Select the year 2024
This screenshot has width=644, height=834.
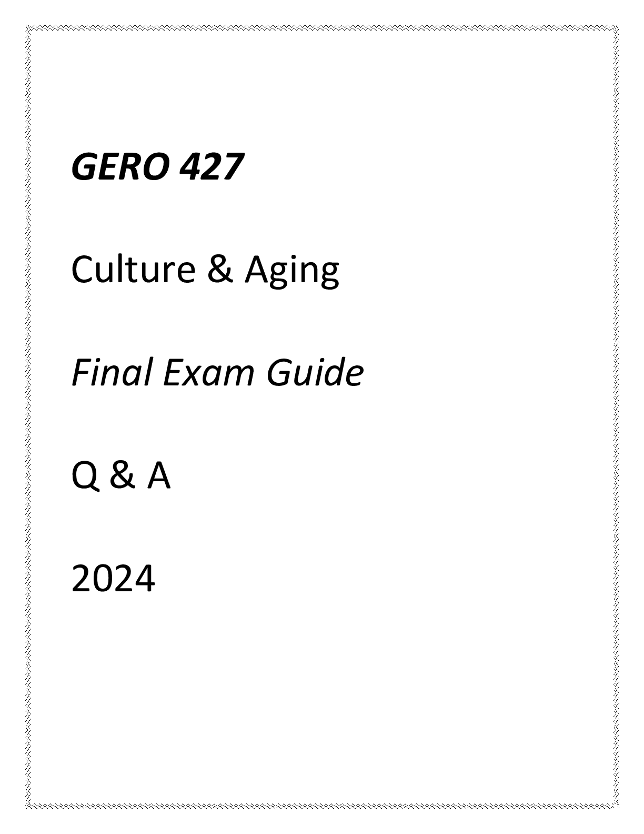(113, 579)
